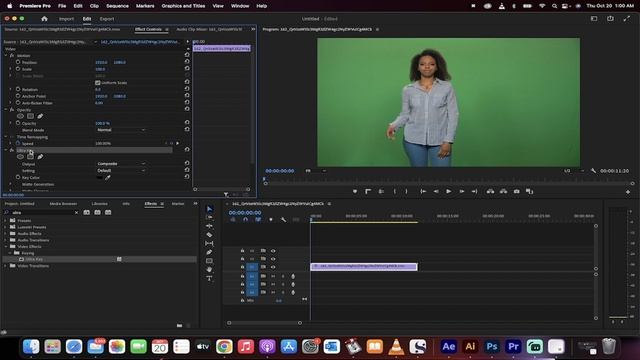This screenshot has height=360, width=640.
Task: Open Adobe Premiere Pro in the Dock
Action: tap(513, 347)
